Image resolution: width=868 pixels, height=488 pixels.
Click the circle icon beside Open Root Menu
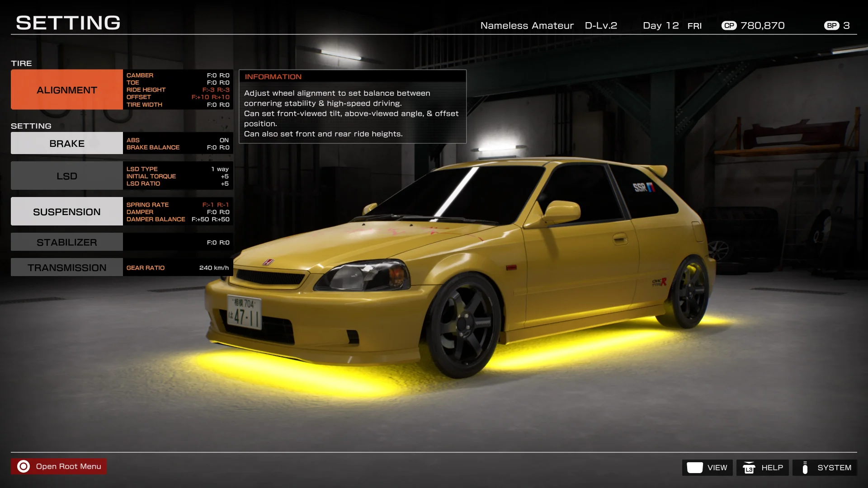click(24, 466)
